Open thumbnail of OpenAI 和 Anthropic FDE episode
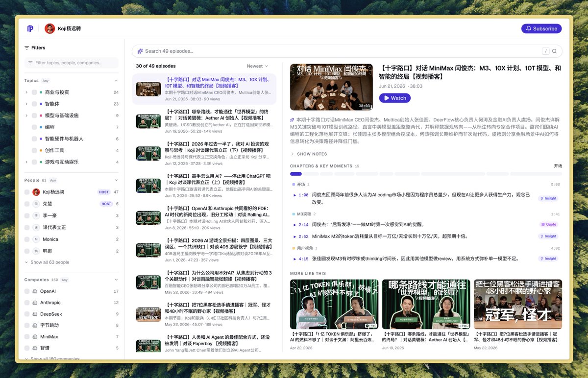 (148, 217)
